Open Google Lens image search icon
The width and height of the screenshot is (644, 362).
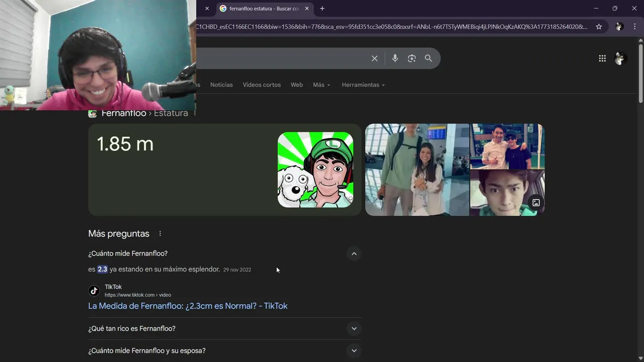pos(412,58)
